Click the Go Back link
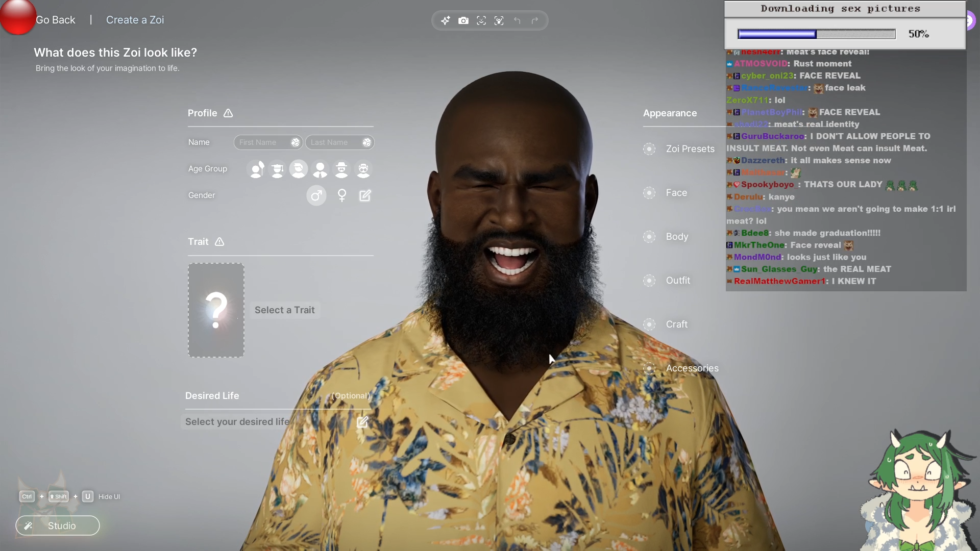This screenshot has height=551, width=980. coord(56,20)
